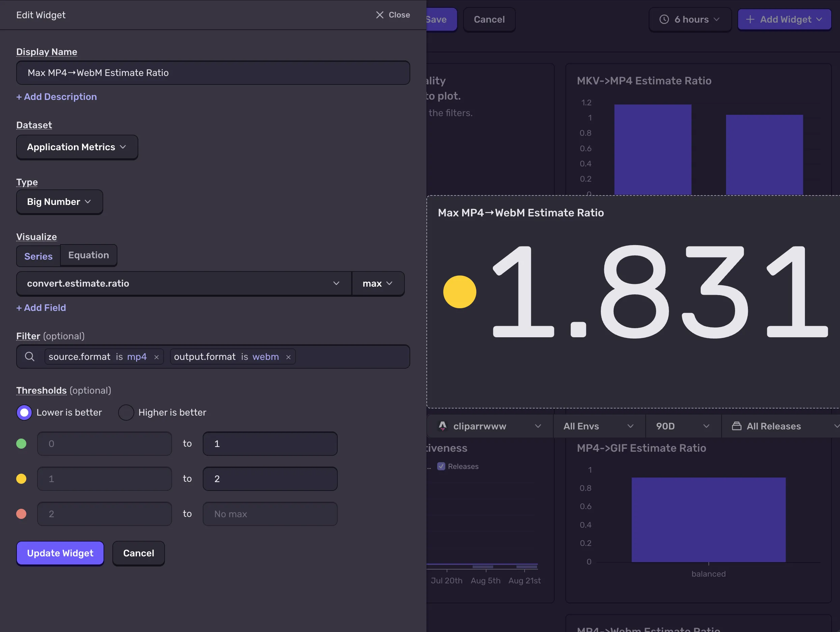The height and width of the screenshot is (632, 840).
Task: Click Add Field link
Action: pyautogui.click(x=41, y=308)
